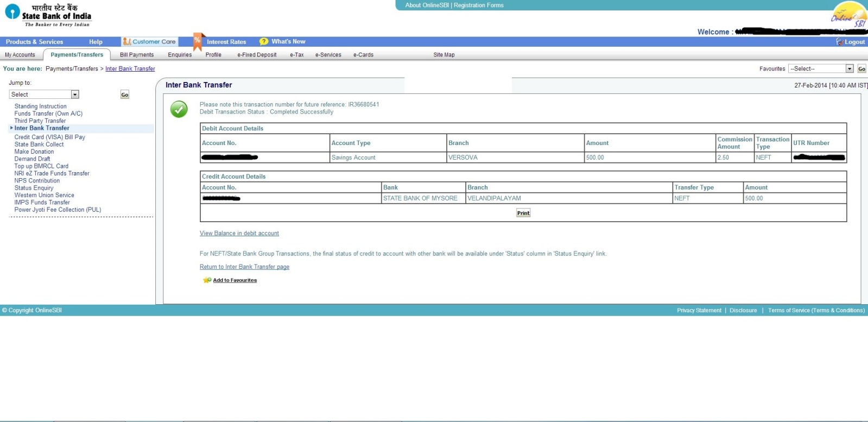Click the Savings Account cell
Image resolution: width=868 pixels, height=422 pixels.
(x=388, y=158)
